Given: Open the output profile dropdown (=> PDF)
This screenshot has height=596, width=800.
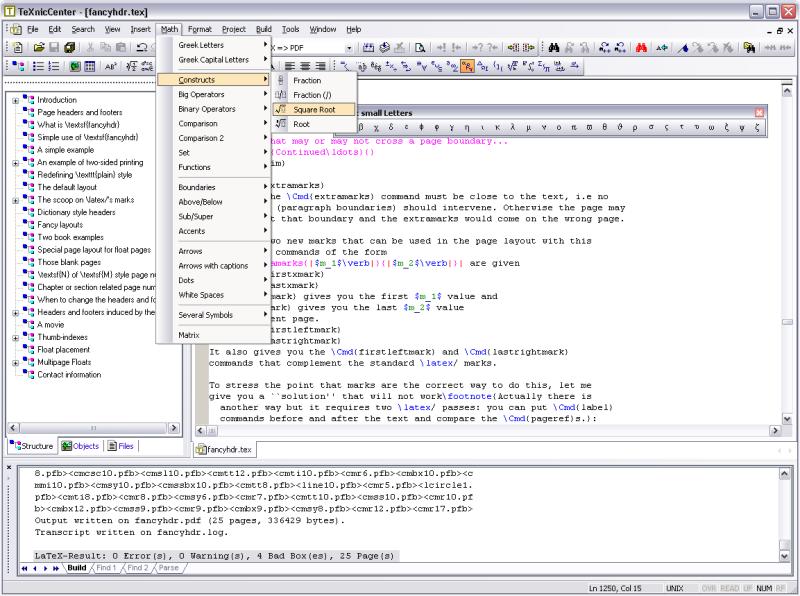Looking at the screenshot, I should click(x=349, y=48).
